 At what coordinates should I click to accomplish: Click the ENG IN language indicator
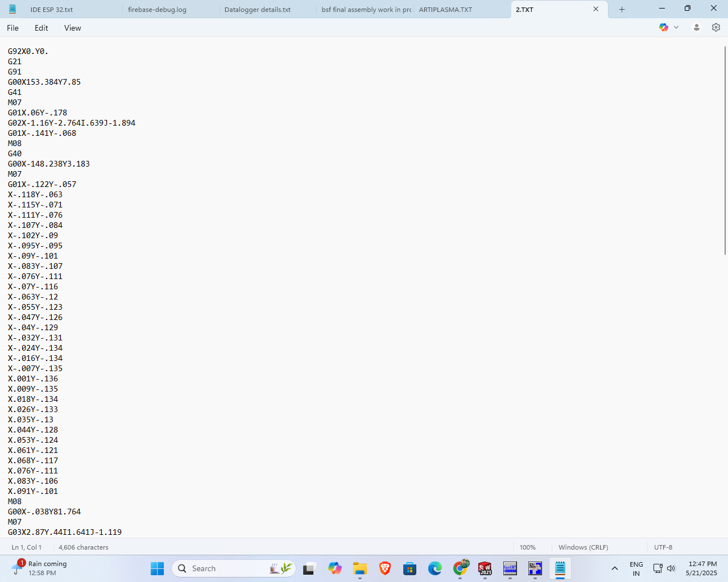(x=636, y=568)
